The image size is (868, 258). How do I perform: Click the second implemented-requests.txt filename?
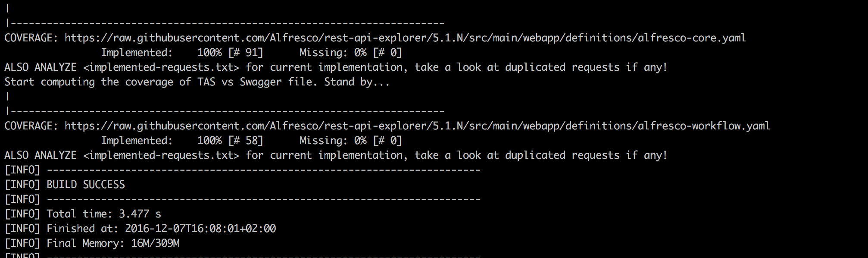[161, 155]
